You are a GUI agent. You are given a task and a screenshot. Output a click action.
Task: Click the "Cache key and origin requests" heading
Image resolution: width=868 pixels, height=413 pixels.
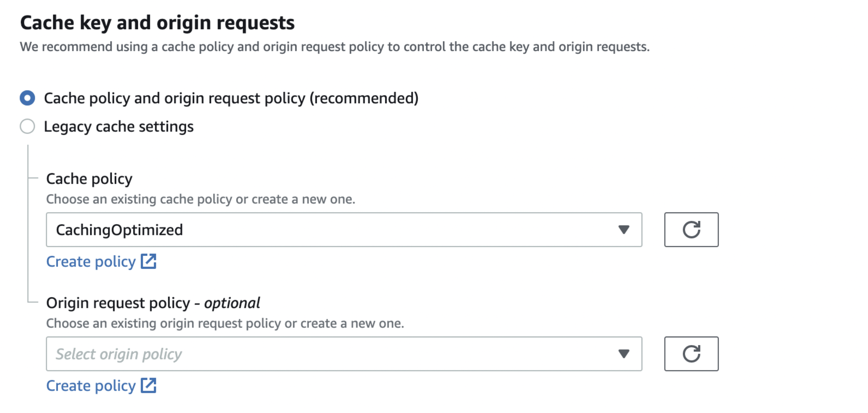(x=157, y=23)
